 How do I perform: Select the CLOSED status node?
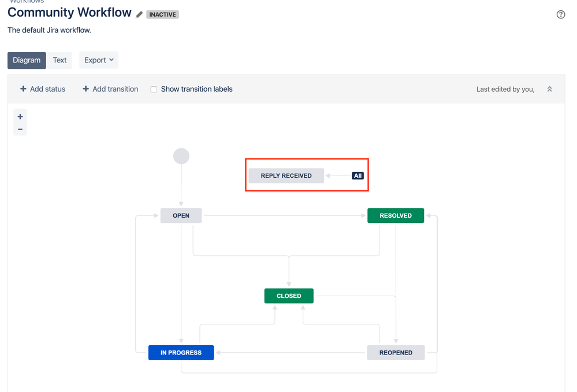tap(289, 296)
